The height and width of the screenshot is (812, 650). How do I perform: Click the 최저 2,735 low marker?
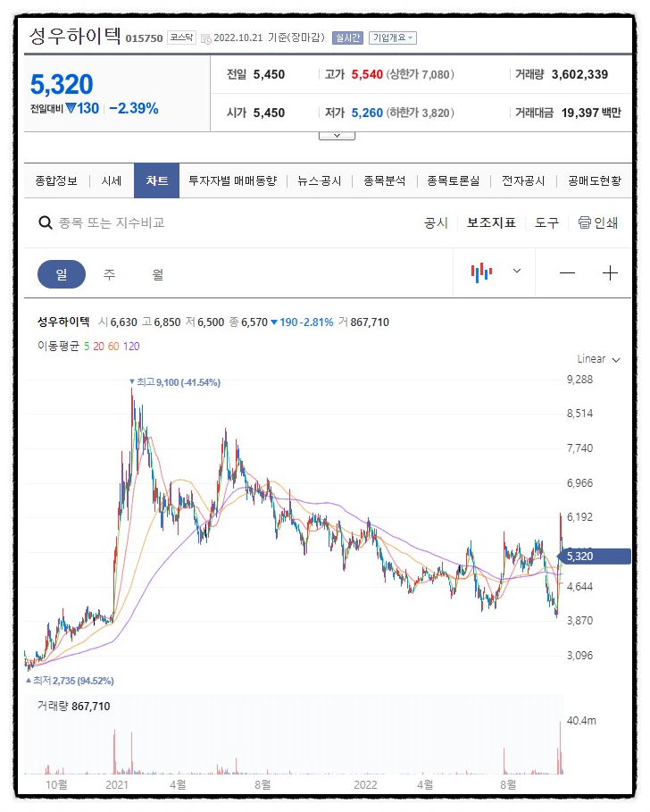point(70,681)
